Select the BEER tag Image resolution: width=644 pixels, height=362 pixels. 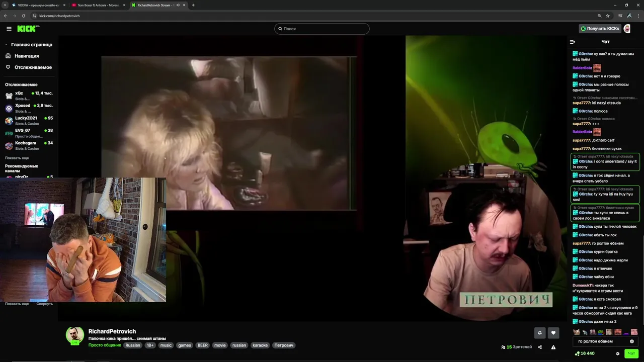tap(203, 345)
